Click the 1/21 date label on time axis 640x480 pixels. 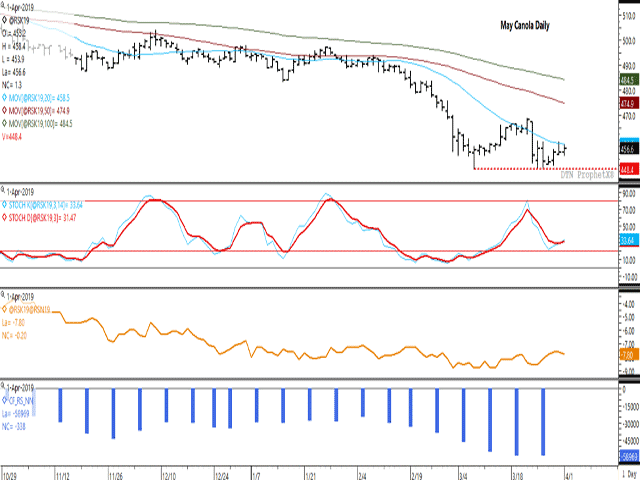(x=311, y=476)
